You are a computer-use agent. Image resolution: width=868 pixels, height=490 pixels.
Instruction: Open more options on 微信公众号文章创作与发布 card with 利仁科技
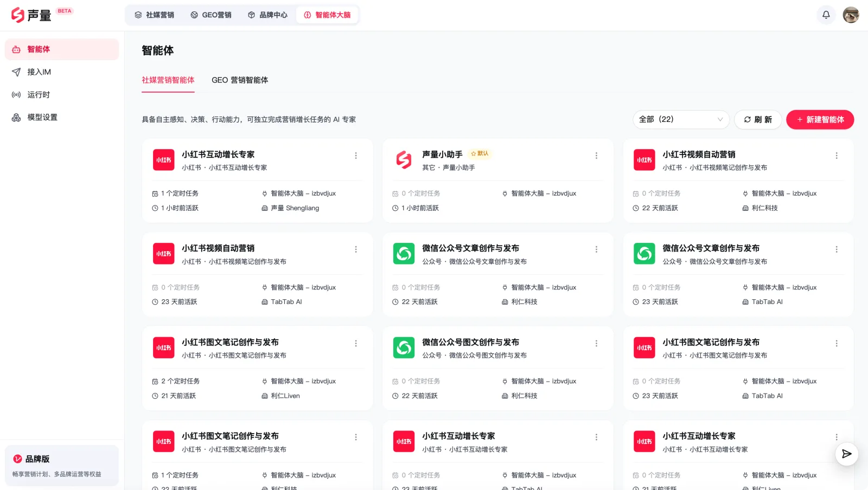pos(596,249)
